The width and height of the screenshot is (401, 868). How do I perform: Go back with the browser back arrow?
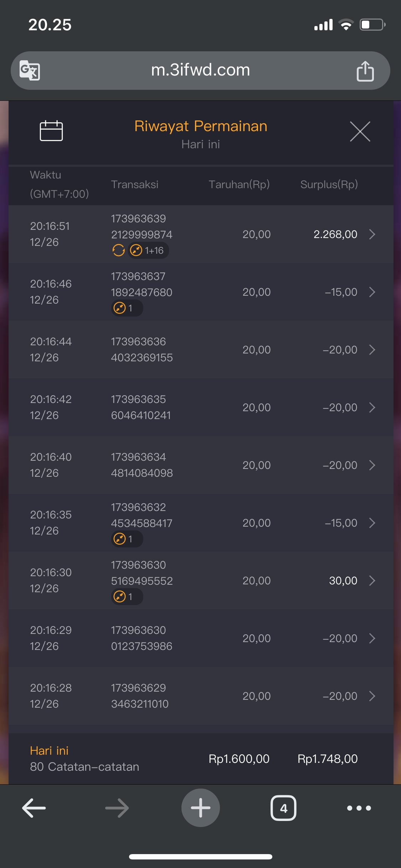[x=34, y=808]
